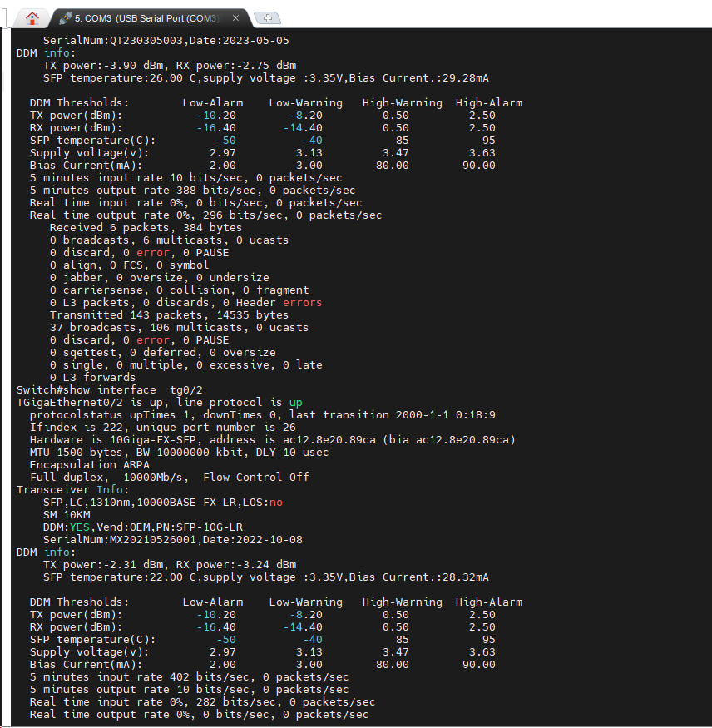Screen dimensions: 712x728
Task: Click the 'MTU 1500 bytes' line
Action: [x=179, y=453]
